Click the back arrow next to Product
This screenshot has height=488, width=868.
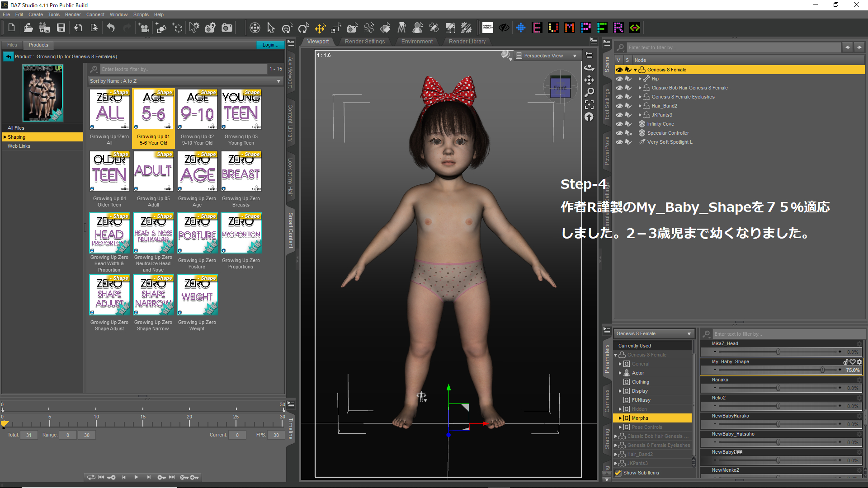point(9,56)
